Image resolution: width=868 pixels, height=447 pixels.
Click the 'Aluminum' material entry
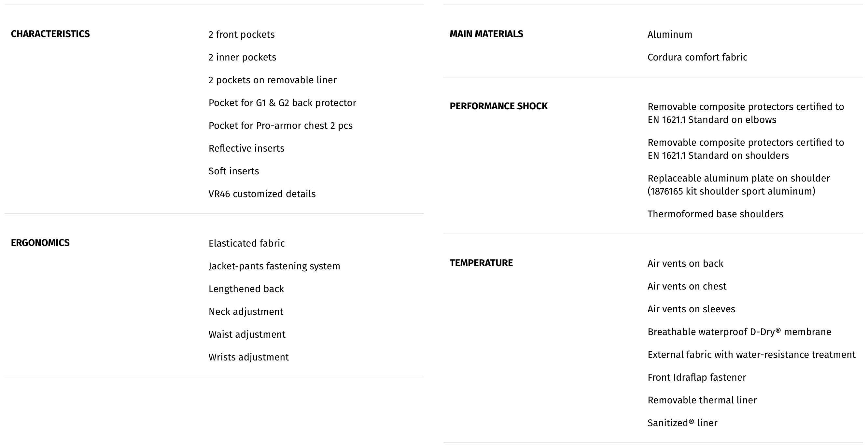[669, 35]
